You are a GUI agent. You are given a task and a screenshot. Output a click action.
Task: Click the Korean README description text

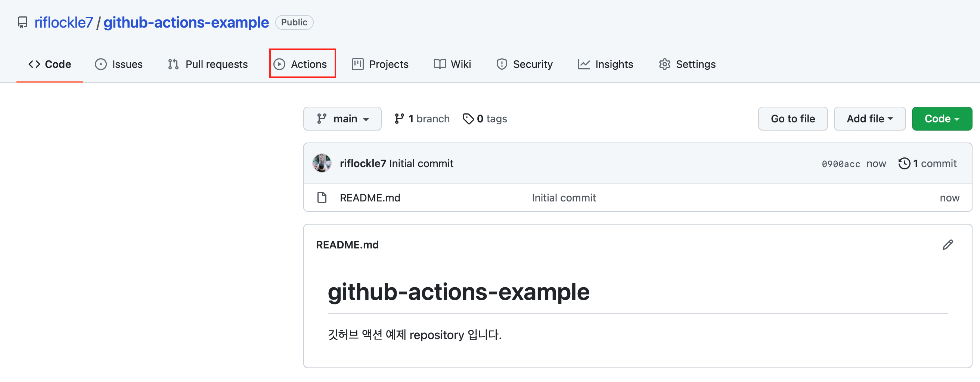(415, 335)
